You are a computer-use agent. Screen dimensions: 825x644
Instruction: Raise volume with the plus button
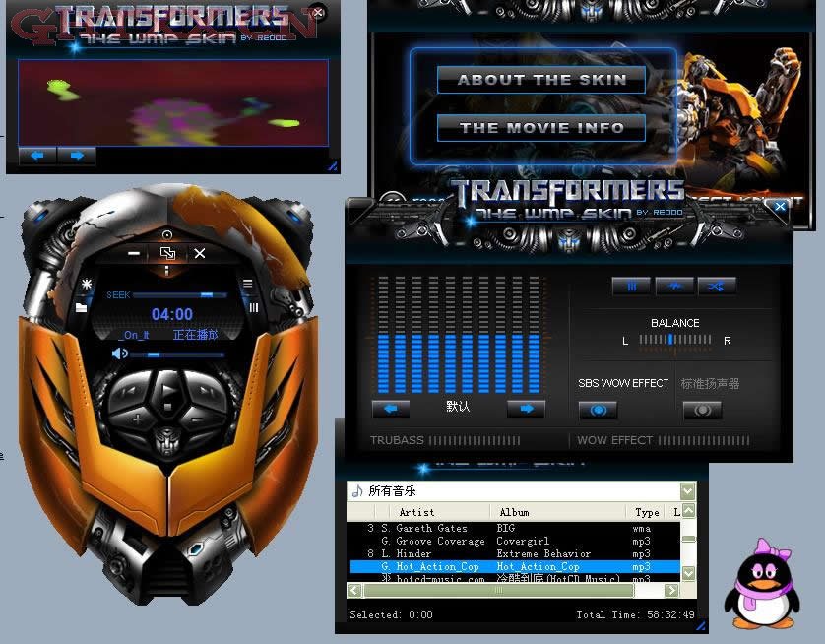pos(137,419)
